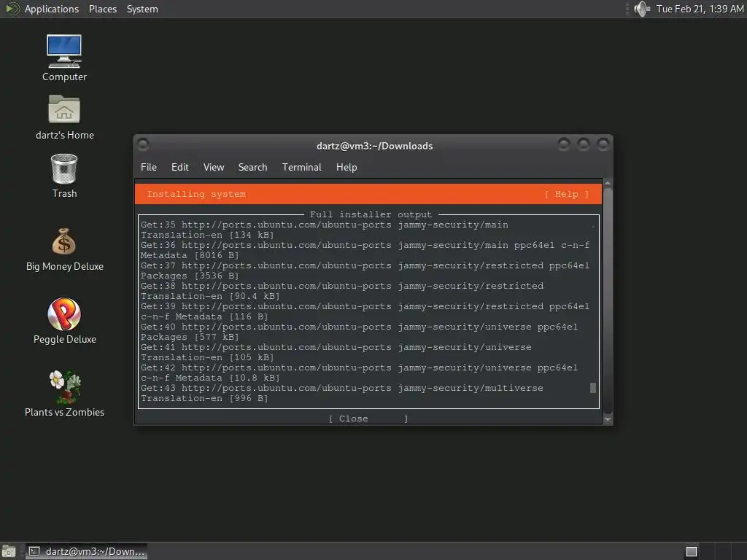
Task: Click the Translation-en [90.4 kB] line
Action: 210,297
